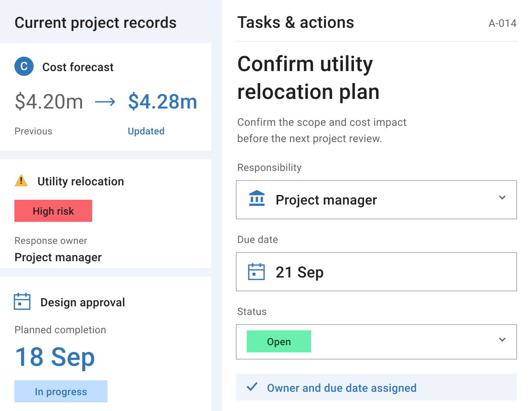The width and height of the screenshot is (532, 411).
Task: Click the red High risk badge
Action: 53,211
